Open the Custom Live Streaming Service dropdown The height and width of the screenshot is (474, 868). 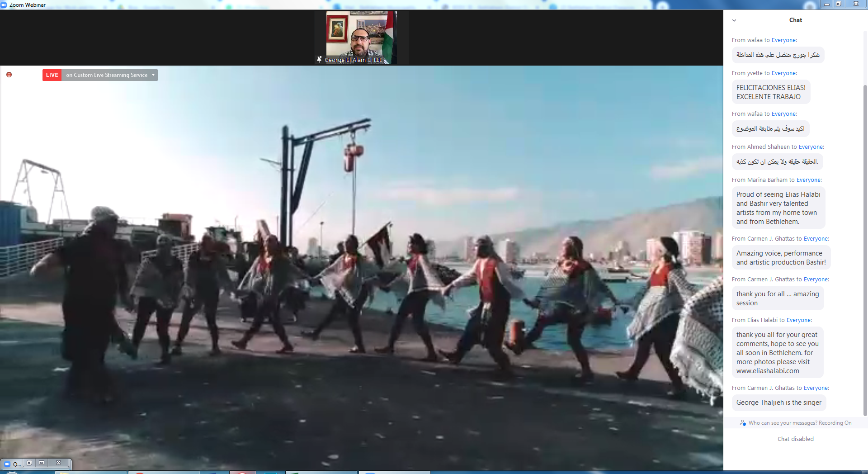(x=153, y=75)
